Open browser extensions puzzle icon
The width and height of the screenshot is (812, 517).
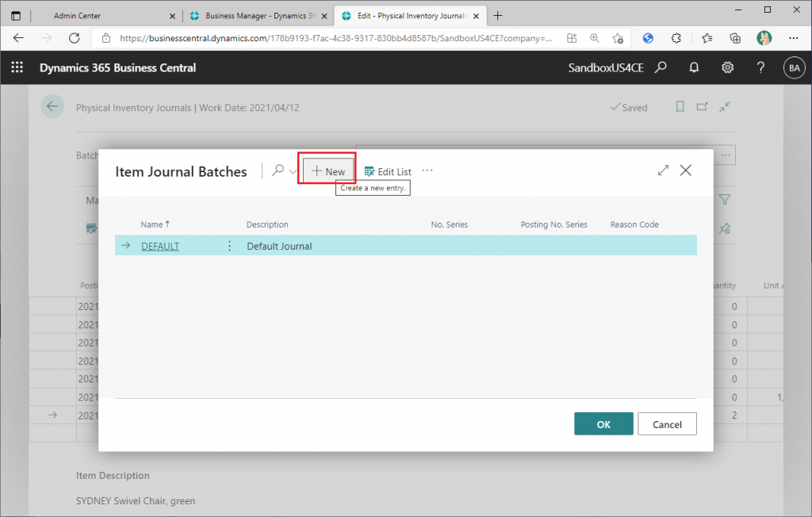coord(676,38)
